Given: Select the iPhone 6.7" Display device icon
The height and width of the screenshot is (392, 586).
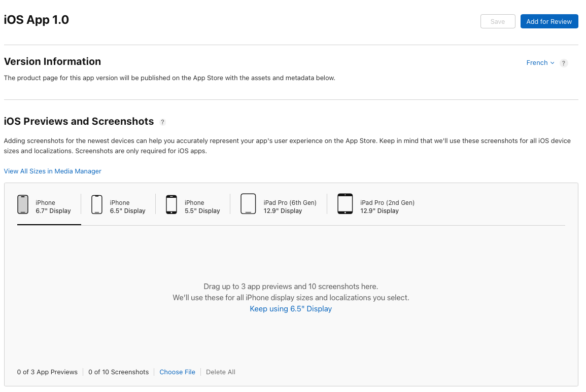Looking at the screenshot, I should point(23,203).
